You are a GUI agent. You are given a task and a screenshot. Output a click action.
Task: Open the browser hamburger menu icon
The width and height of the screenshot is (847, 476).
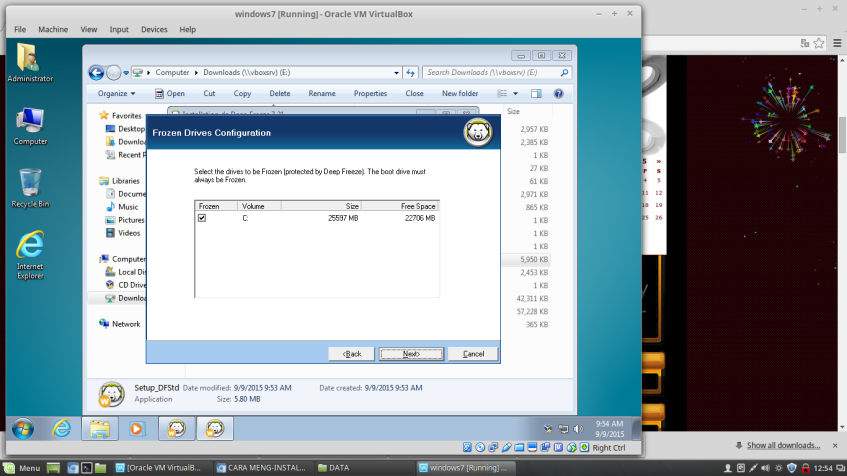(837, 43)
